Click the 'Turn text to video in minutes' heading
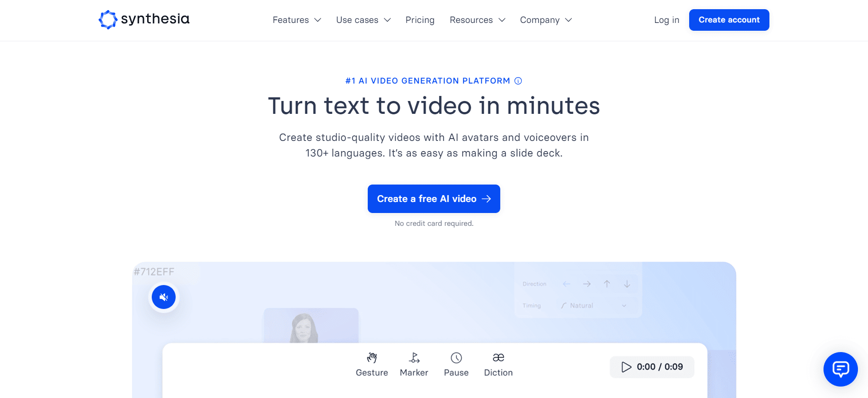This screenshot has width=868, height=398. point(434,106)
